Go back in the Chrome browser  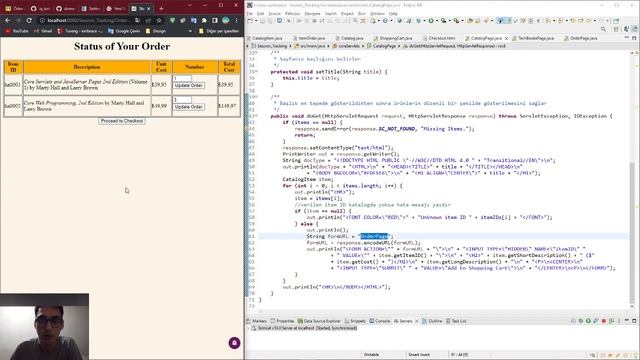tap(8, 20)
